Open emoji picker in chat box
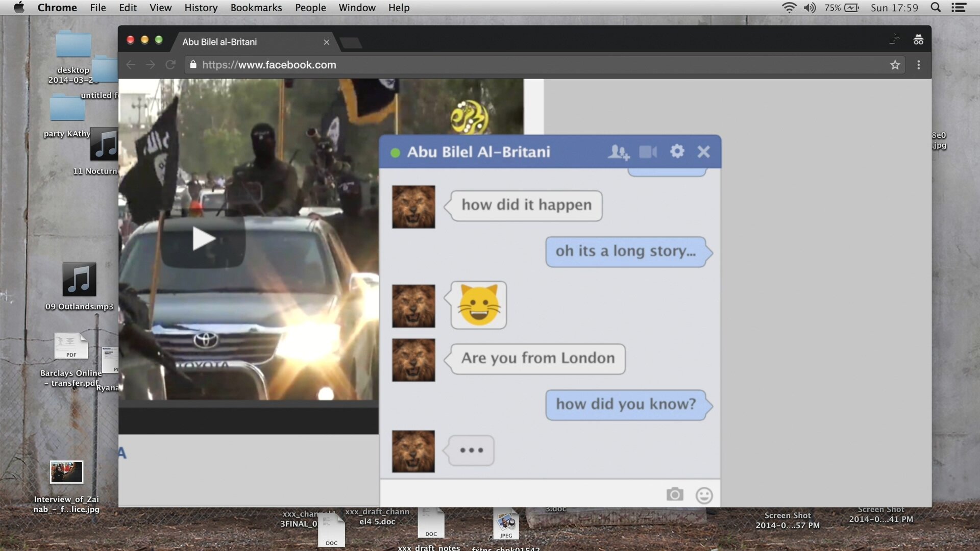 click(x=704, y=495)
